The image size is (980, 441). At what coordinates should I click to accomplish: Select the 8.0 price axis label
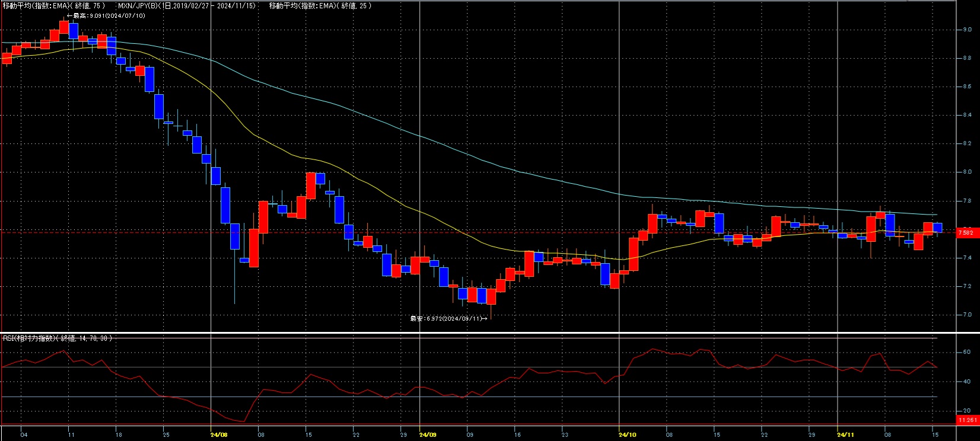pos(967,172)
